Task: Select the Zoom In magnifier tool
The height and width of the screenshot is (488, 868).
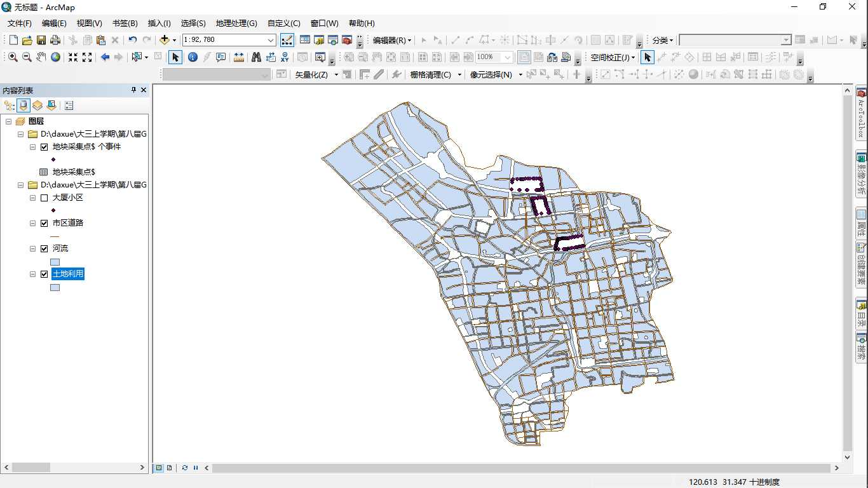Action: click(13, 57)
